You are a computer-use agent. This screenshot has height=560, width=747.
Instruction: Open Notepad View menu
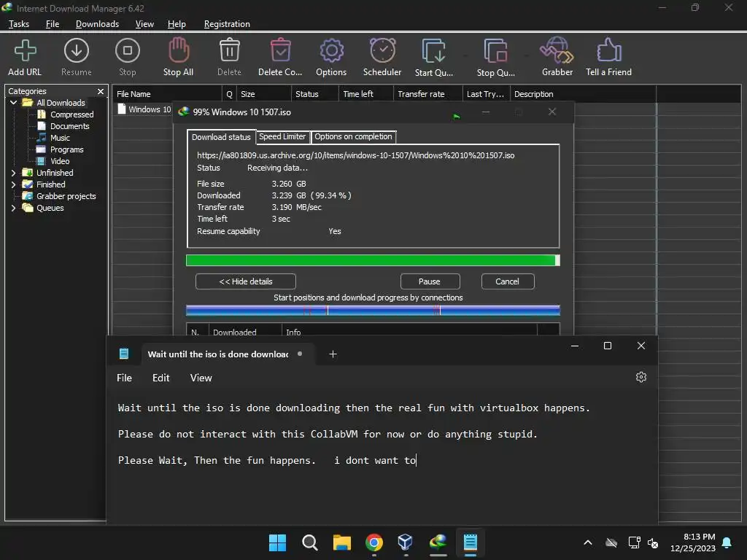point(201,378)
